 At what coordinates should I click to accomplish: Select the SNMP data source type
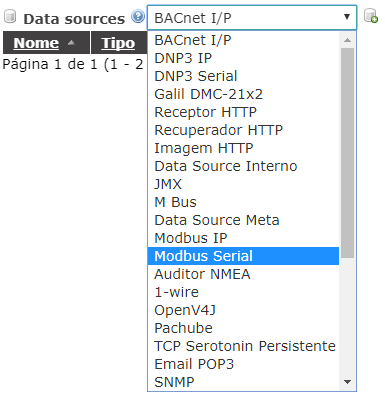[x=243, y=382]
